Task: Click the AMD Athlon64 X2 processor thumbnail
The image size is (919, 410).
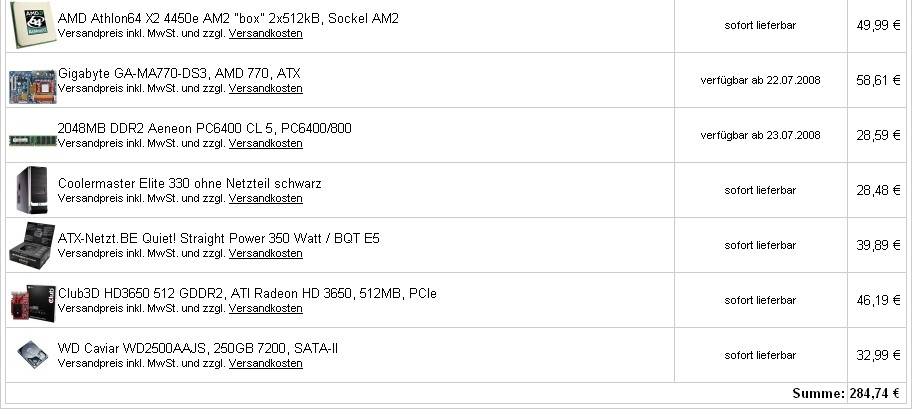Action: pyautogui.click(x=33, y=25)
